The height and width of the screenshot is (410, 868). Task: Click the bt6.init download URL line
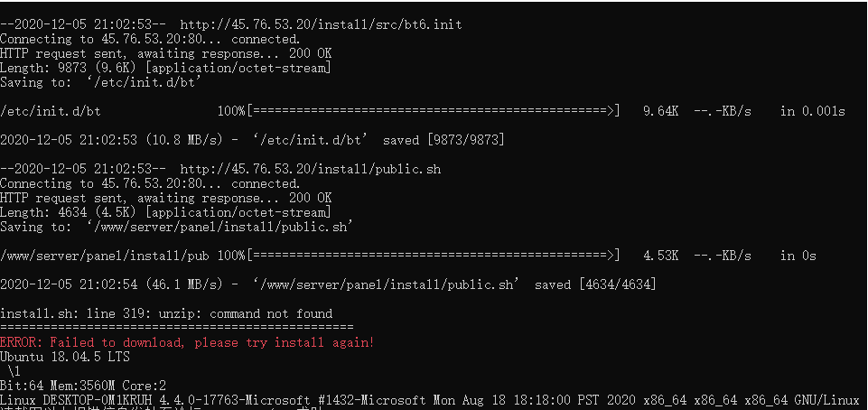[x=231, y=25]
